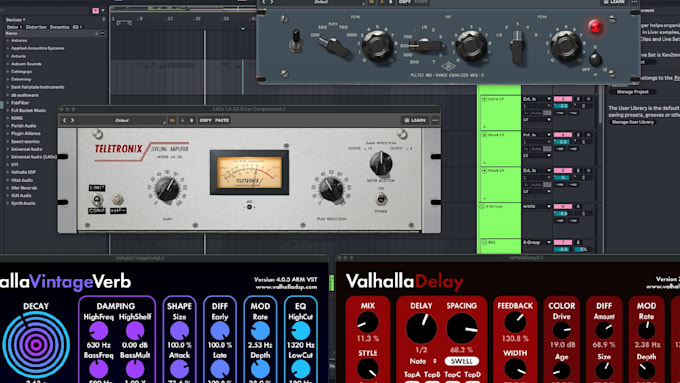The height and width of the screenshot is (383, 680).
Task: Expand the Plugin Alliance folder
Action: coord(7,134)
